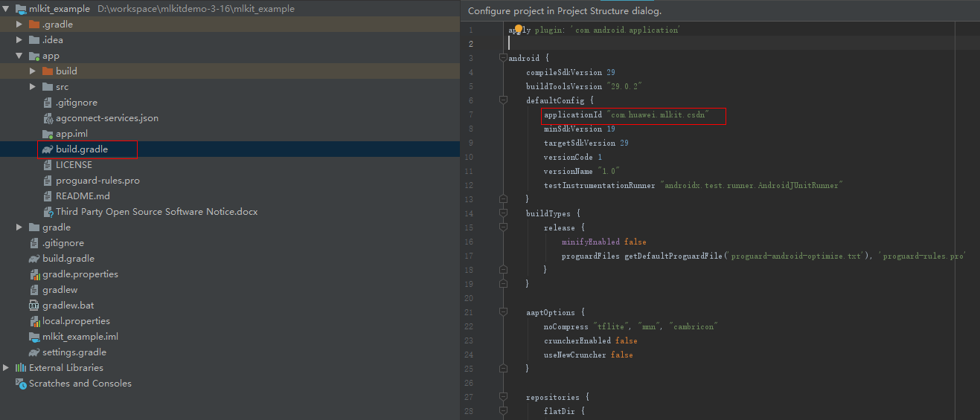This screenshot has height=420, width=980.
Task: Click the 'useNewCruncher false' code line
Action: [589, 355]
